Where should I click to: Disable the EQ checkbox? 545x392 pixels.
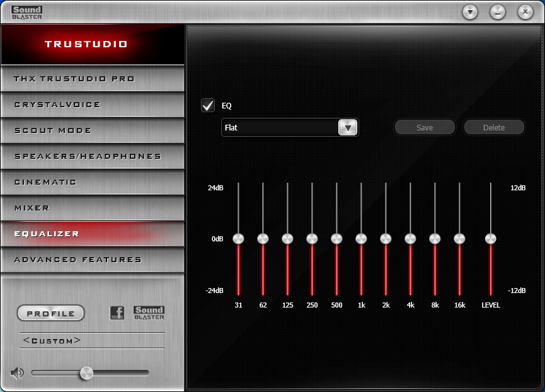(x=208, y=105)
